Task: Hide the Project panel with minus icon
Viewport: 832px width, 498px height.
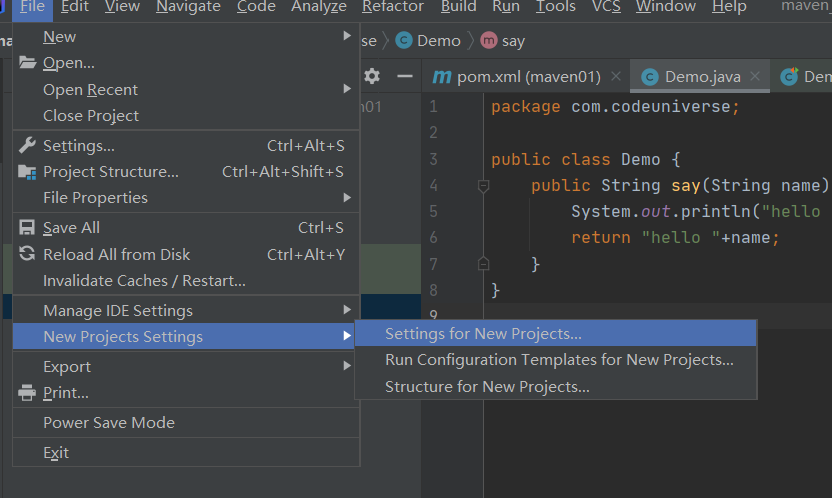Action: tap(404, 76)
